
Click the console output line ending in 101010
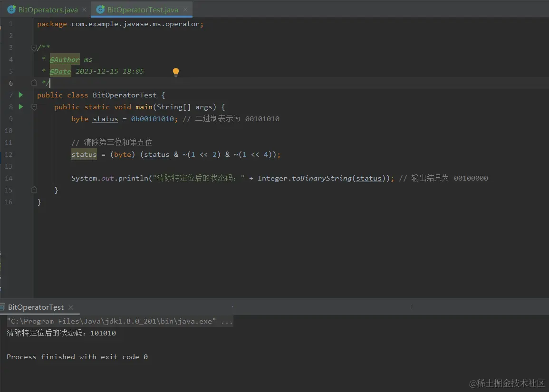click(x=61, y=333)
